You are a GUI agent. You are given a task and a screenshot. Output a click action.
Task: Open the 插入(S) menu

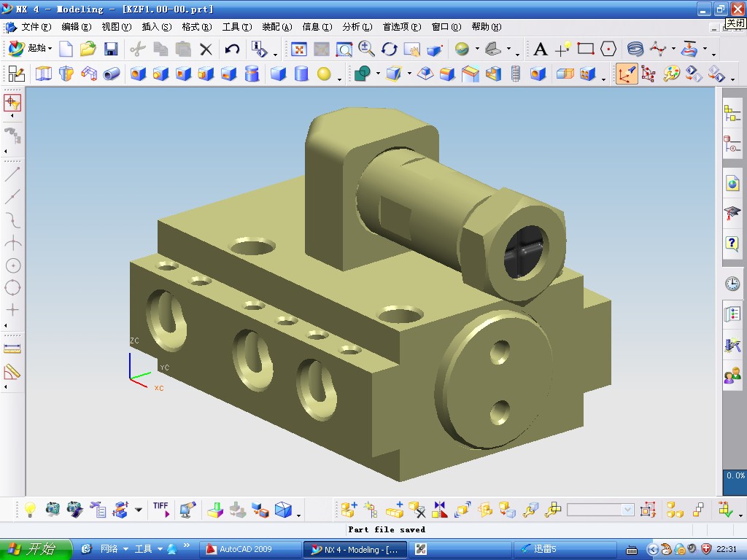click(x=157, y=27)
